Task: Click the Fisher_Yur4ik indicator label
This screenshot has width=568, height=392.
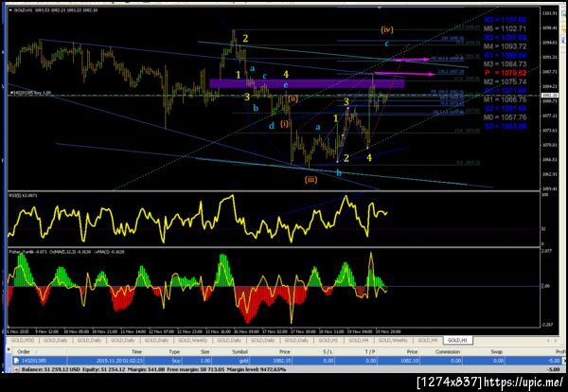Action: [x=67, y=252]
